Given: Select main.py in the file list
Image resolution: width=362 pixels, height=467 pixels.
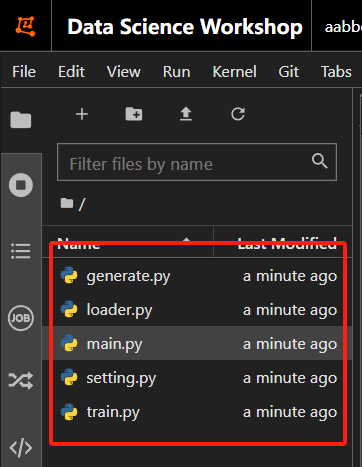Looking at the screenshot, I should [x=197, y=343].
